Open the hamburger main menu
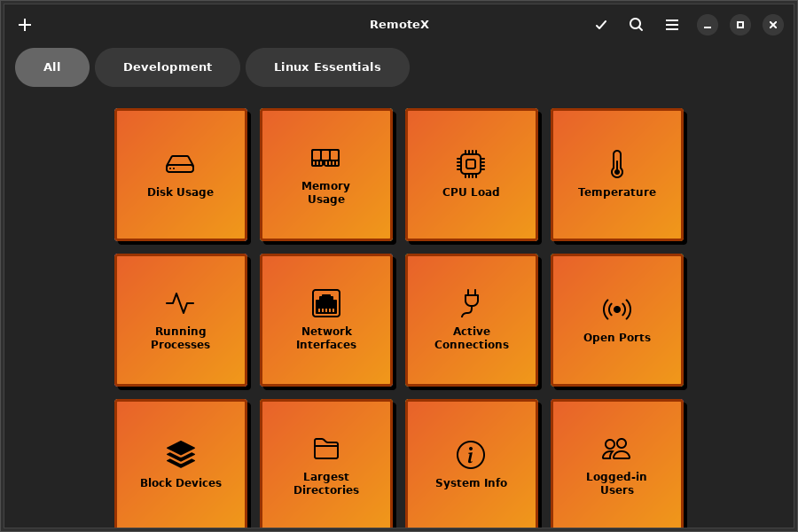 pos(672,25)
